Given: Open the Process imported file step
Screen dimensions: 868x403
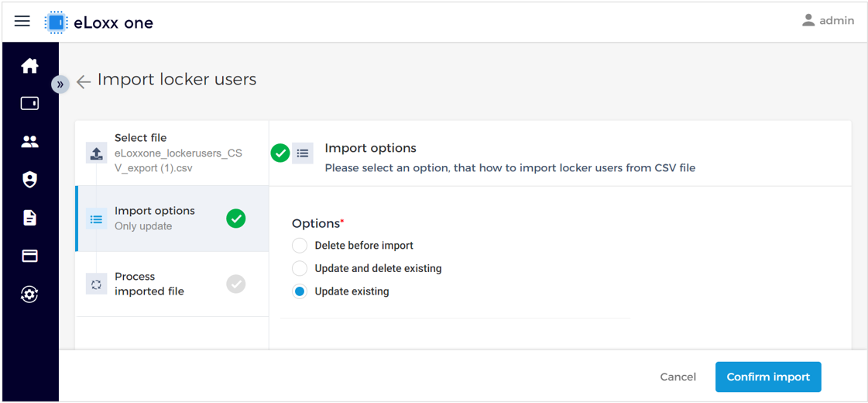Looking at the screenshot, I should coord(172,284).
